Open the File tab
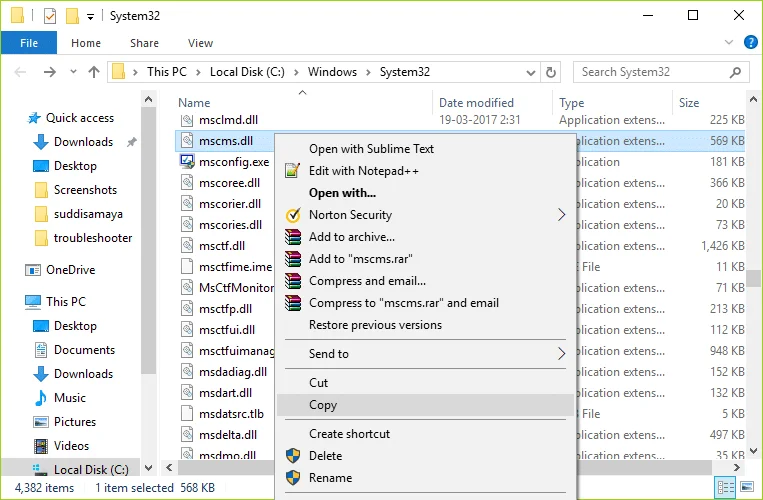 [x=29, y=43]
